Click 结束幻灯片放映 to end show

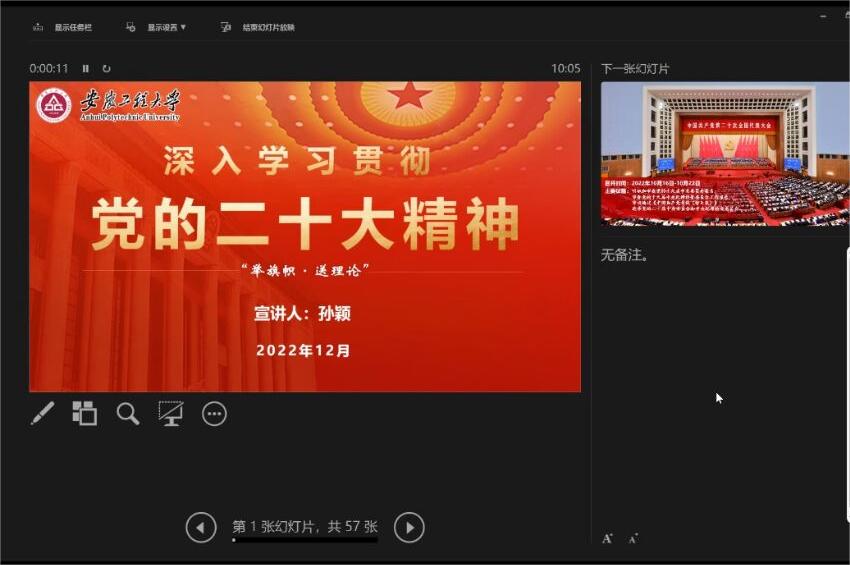[258, 27]
